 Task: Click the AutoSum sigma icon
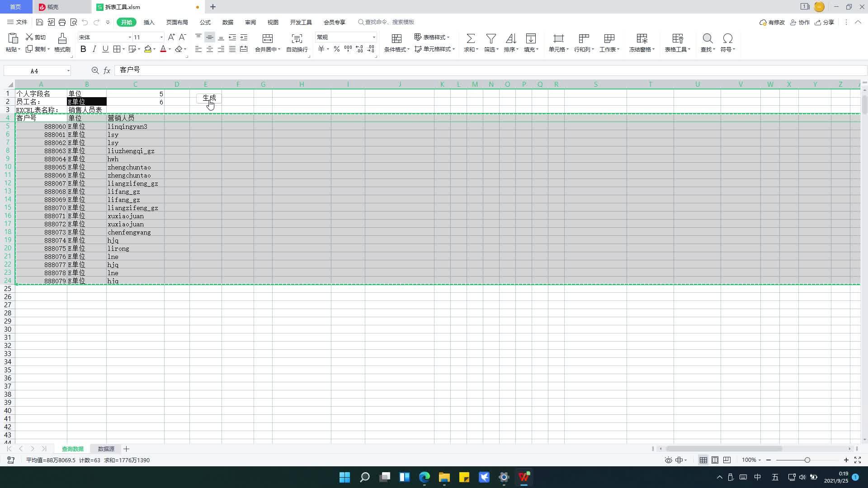tap(471, 38)
